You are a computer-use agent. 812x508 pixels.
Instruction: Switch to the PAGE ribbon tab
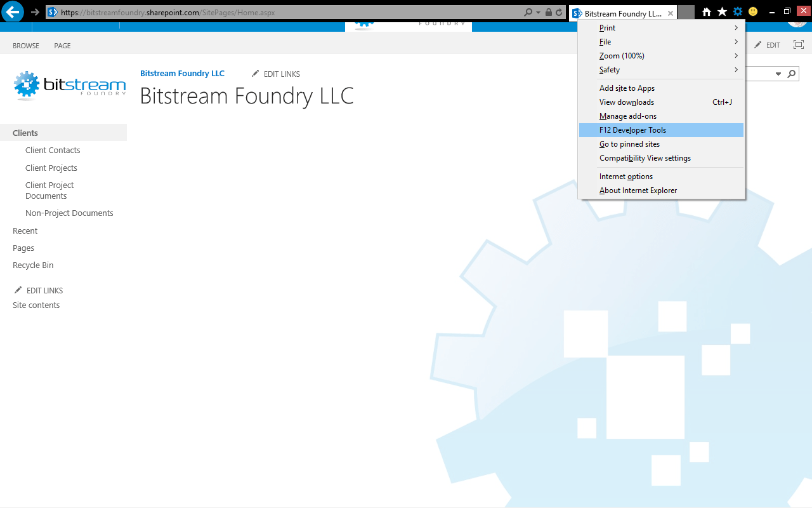62,45
